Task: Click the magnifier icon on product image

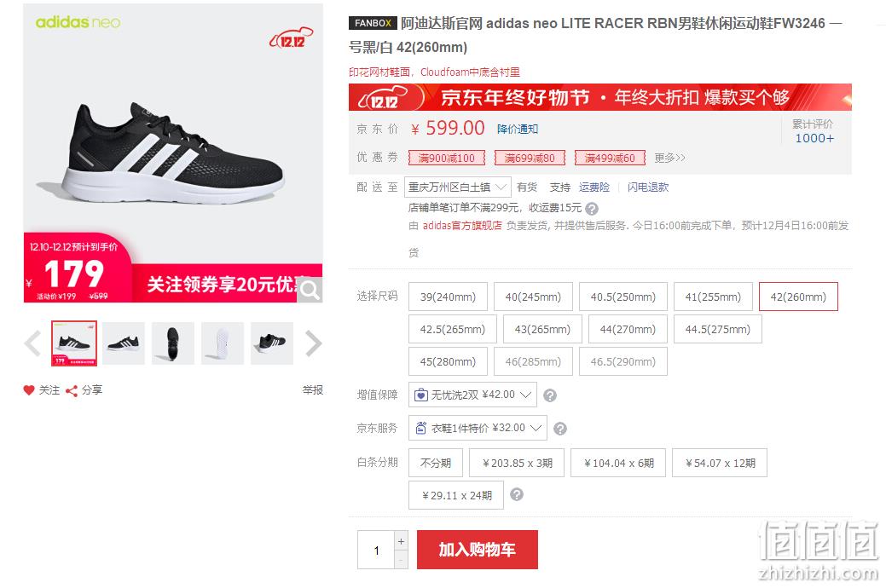Action: pyautogui.click(x=310, y=290)
